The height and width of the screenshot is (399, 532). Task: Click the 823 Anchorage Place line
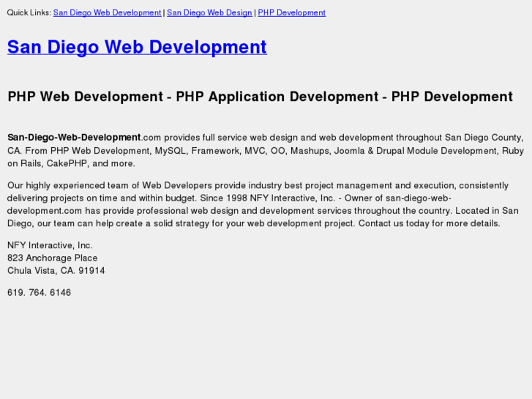click(x=52, y=258)
